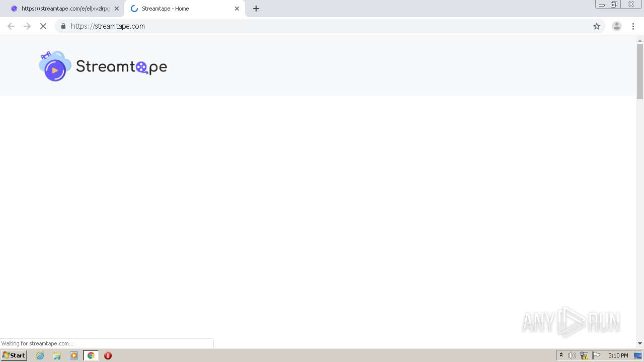Switch to the streamtape.com/e/ tab
The image size is (644, 362).
tap(64, 9)
